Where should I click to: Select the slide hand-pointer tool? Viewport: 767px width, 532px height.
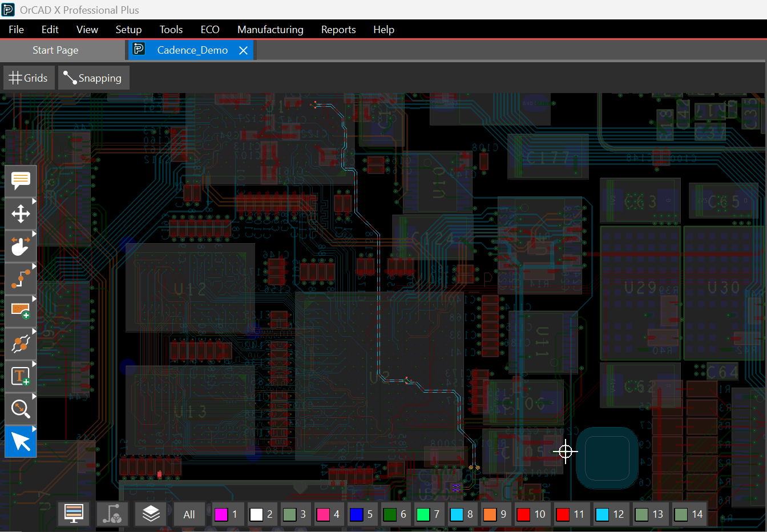click(x=21, y=247)
